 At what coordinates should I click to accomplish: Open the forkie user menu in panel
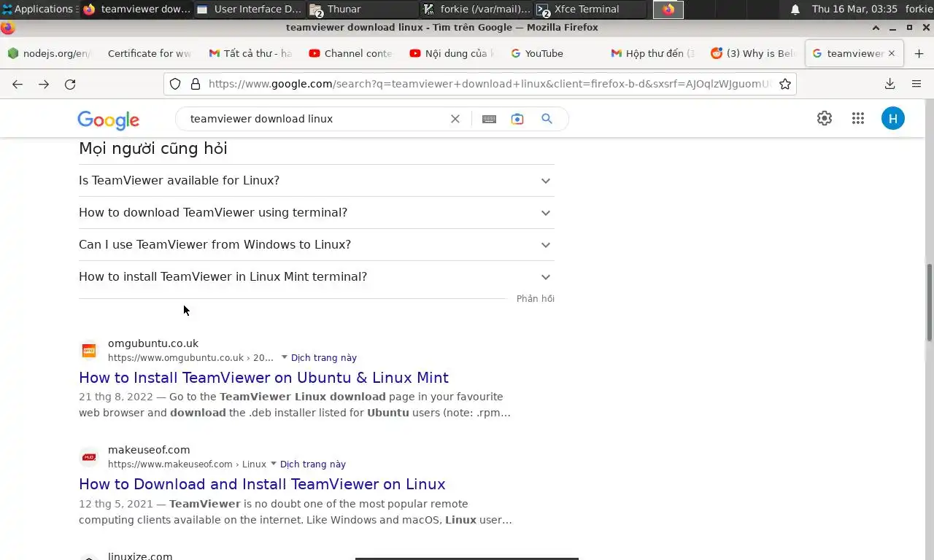tap(919, 9)
